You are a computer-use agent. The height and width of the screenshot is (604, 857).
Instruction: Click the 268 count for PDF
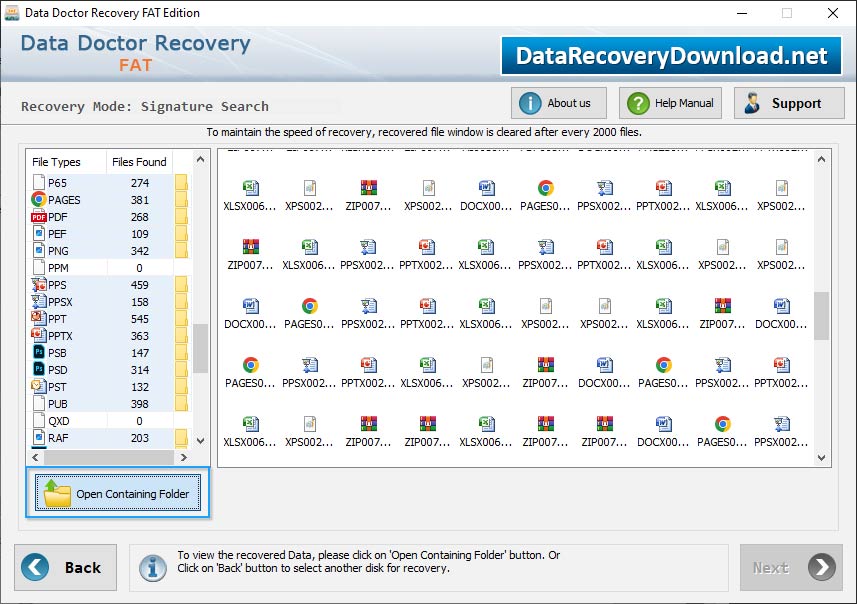tap(139, 217)
